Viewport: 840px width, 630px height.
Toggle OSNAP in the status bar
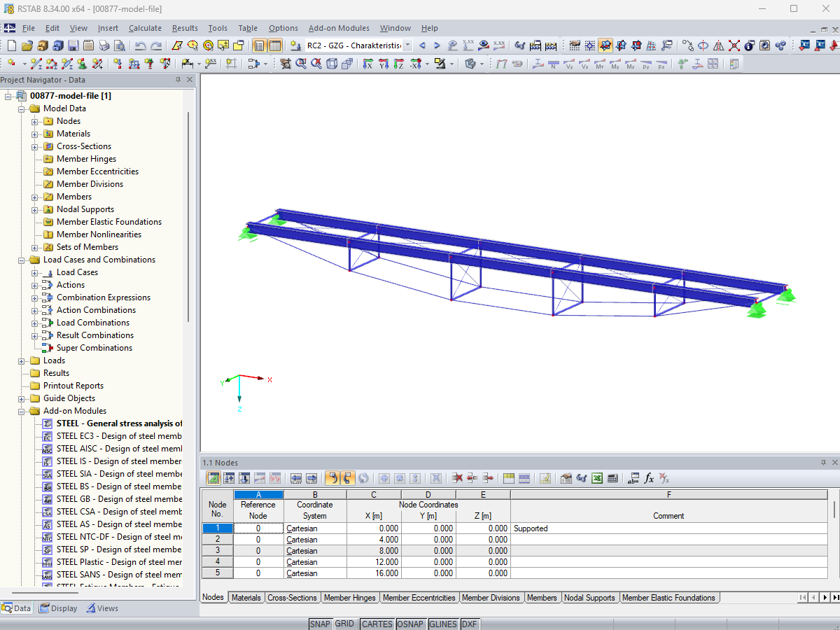pos(411,624)
